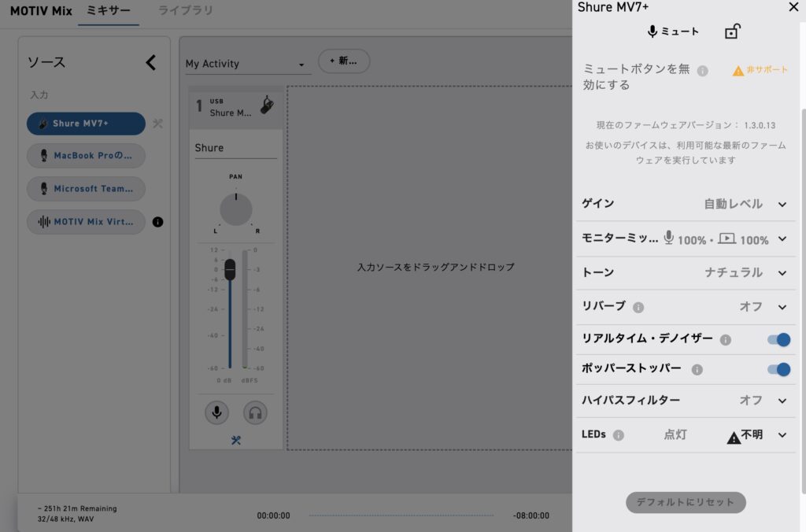
Task: Click the + 新… button
Action: (343, 61)
